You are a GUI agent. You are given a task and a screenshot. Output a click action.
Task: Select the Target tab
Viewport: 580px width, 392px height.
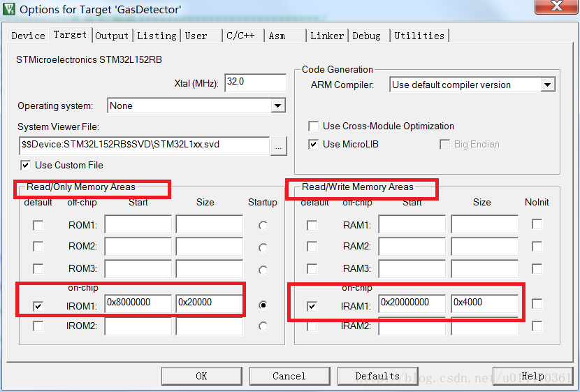click(70, 35)
